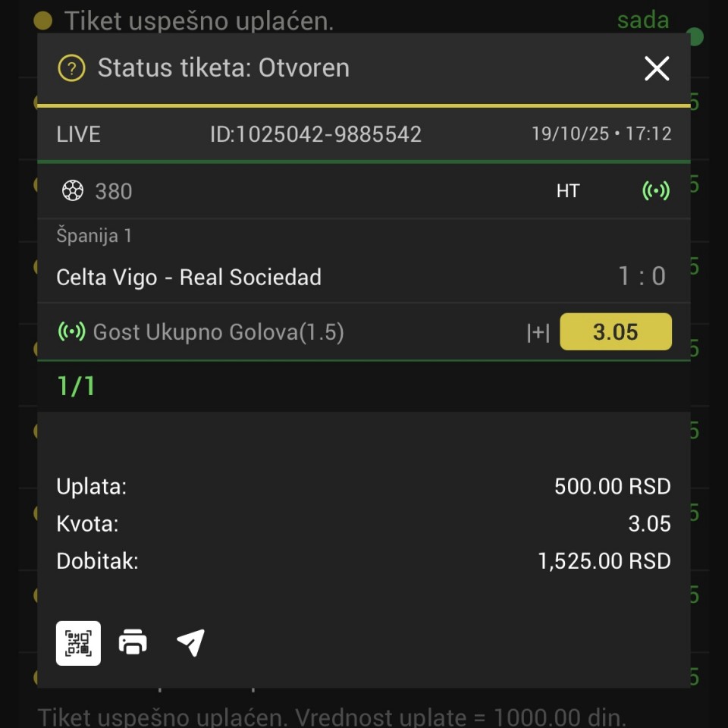The width and height of the screenshot is (728, 728).
Task: Click the HT match period indicator
Action: point(567,191)
